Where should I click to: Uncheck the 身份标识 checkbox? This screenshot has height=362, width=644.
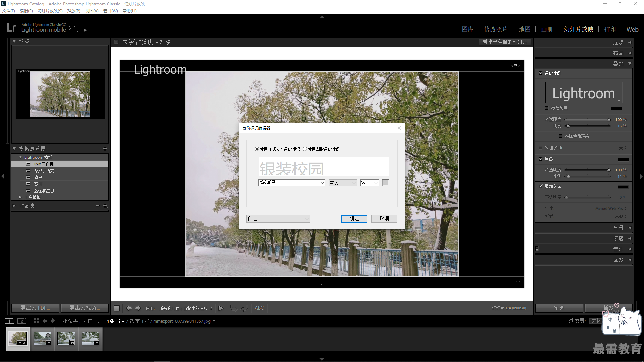541,73
